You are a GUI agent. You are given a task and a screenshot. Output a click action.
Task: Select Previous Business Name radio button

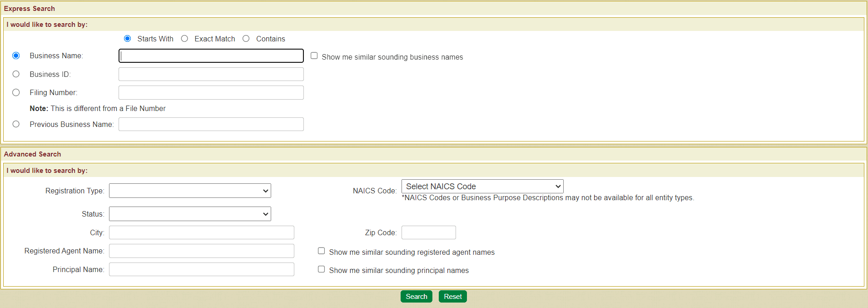[16, 124]
